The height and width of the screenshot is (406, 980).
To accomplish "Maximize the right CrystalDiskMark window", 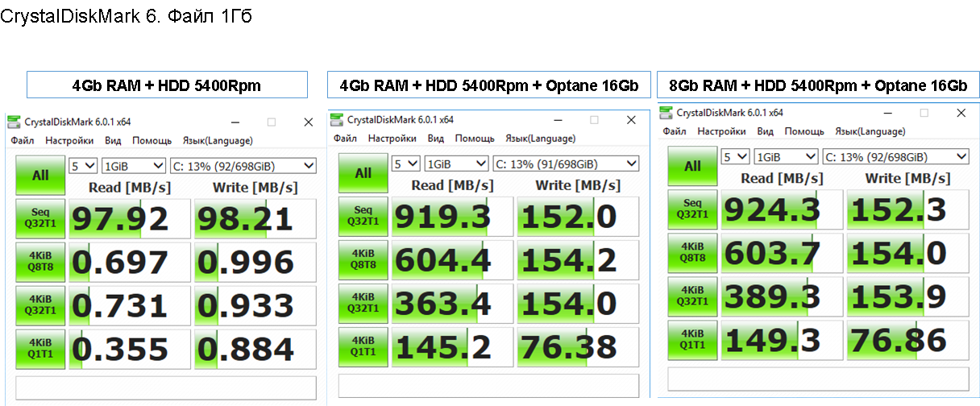I will click(x=924, y=113).
